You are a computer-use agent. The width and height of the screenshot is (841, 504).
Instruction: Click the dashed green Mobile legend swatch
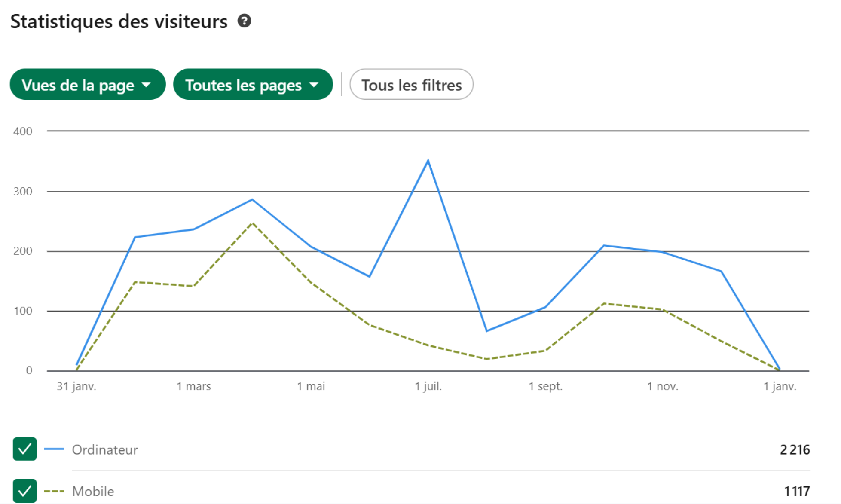tap(54, 491)
